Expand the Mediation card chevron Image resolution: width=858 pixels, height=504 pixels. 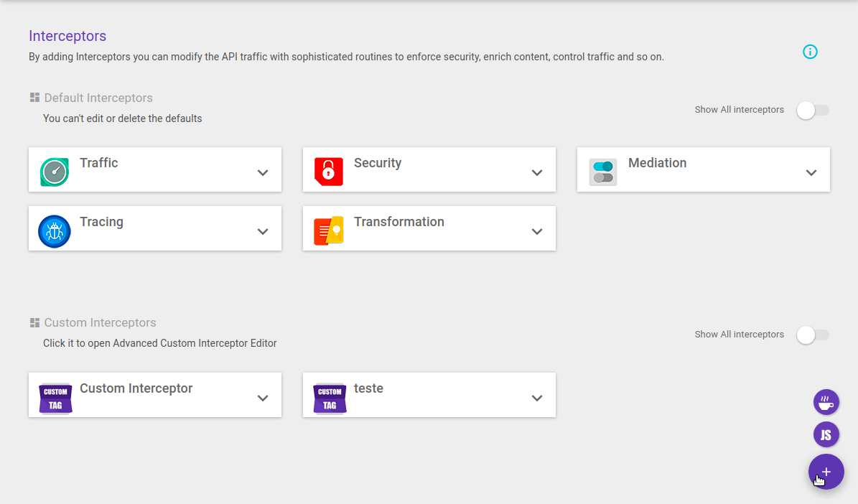click(811, 173)
